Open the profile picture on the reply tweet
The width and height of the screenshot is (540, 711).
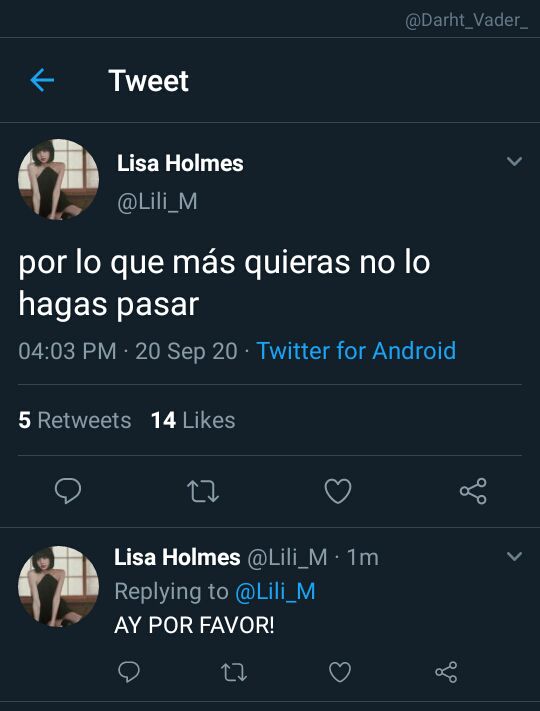pyautogui.click(x=58, y=587)
